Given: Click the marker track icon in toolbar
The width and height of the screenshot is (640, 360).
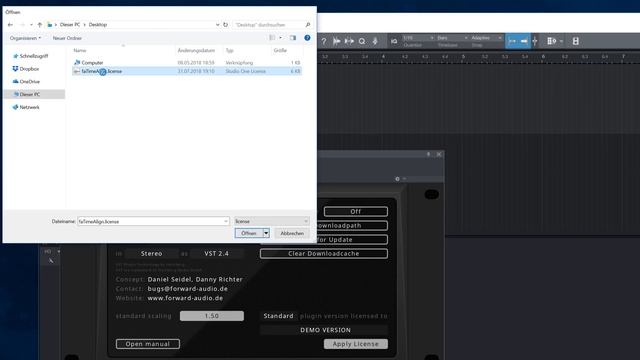Looking at the screenshot, I should [551, 41].
